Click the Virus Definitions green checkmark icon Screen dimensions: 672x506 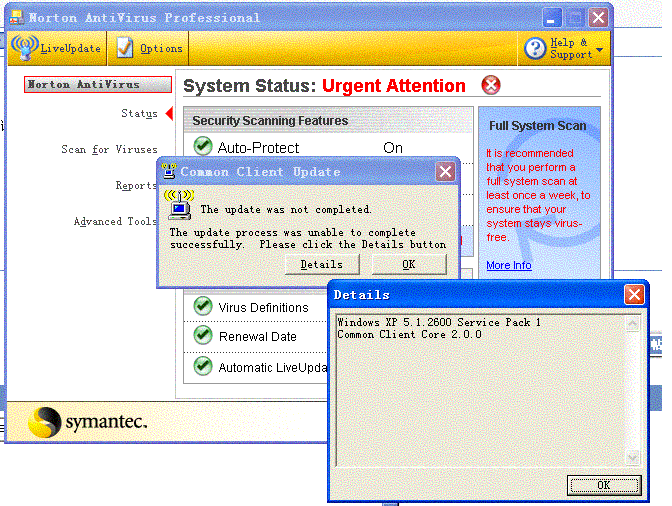(203, 306)
